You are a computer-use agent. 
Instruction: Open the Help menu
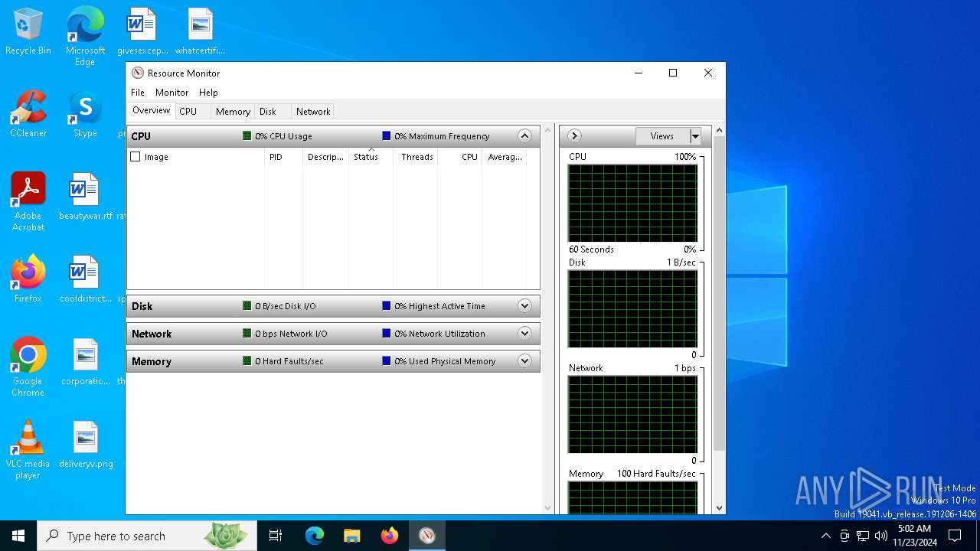[x=208, y=93]
